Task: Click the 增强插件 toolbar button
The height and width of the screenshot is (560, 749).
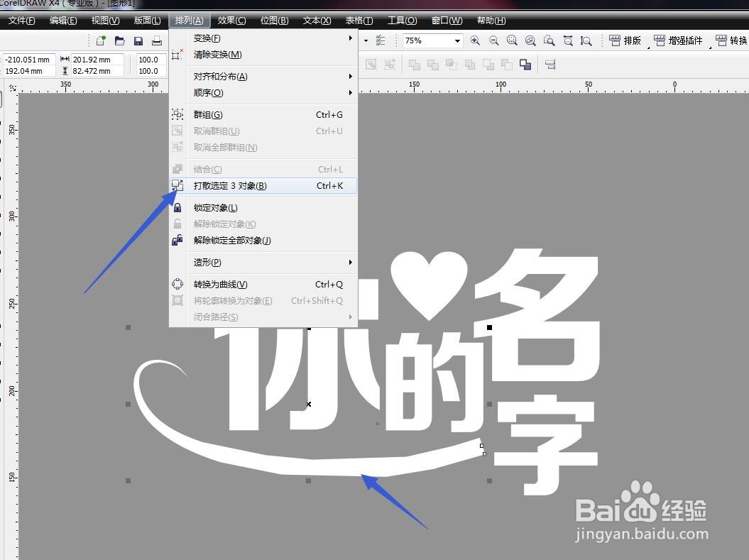Action: click(678, 40)
